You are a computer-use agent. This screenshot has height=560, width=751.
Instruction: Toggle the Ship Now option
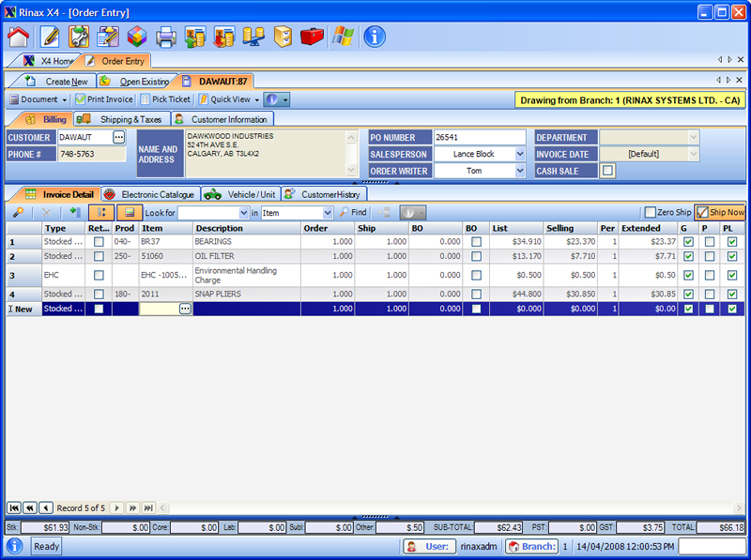720,212
